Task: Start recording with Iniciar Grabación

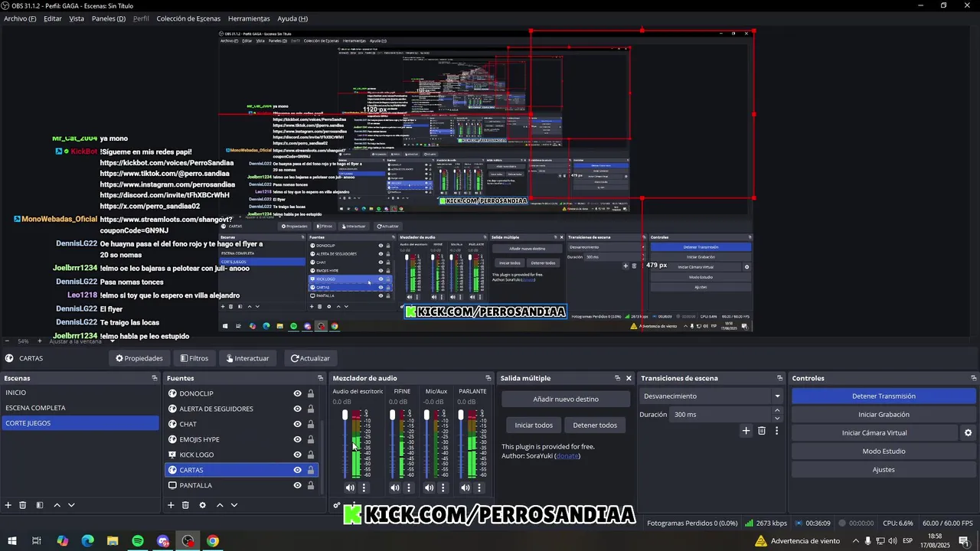Action: coord(884,415)
